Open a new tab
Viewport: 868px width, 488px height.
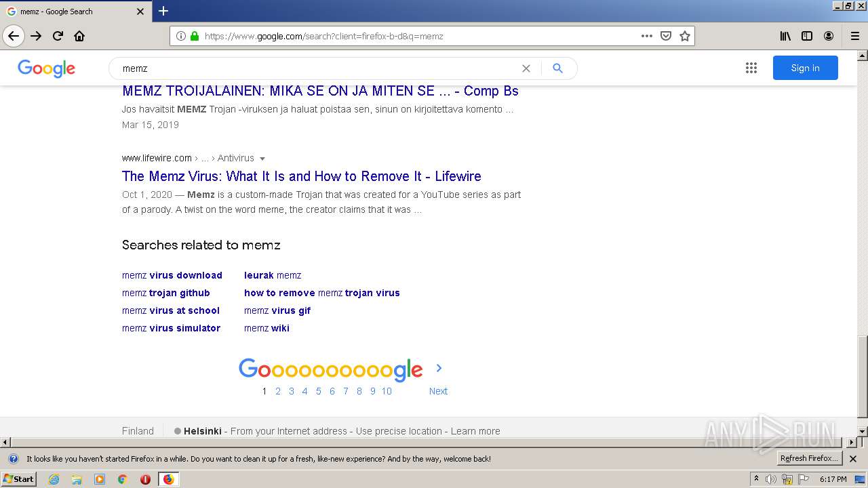pos(163,11)
